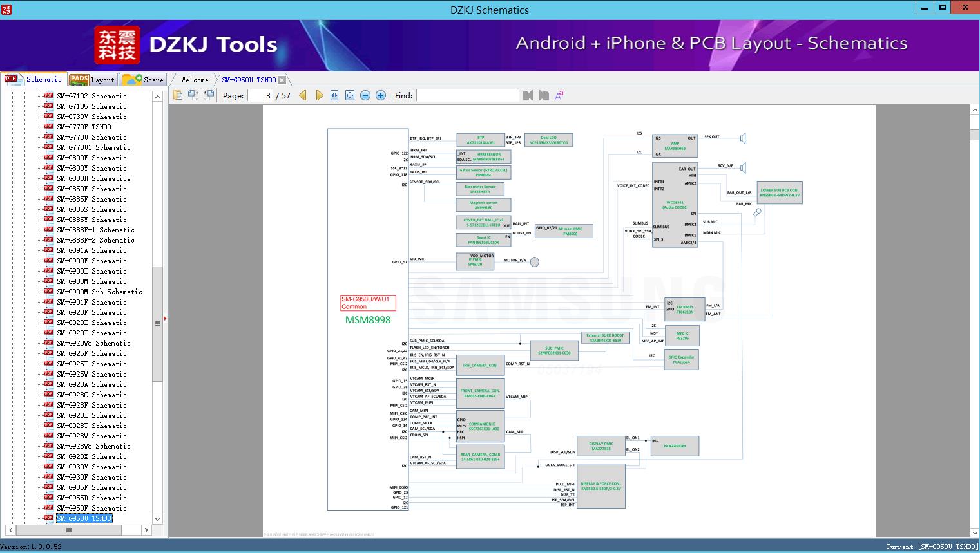This screenshot has height=553, width=980.
Task: Click the DZKJ red logo in banner
Action: (117, 44)
